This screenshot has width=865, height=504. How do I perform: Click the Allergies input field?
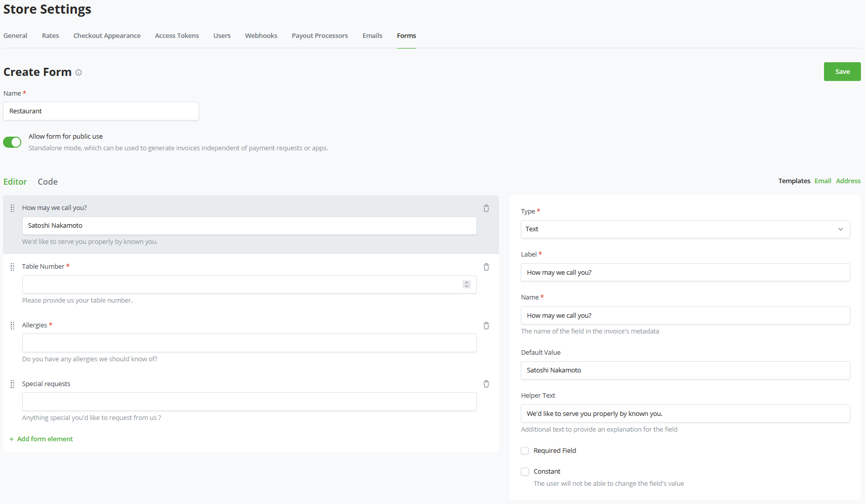point(249,343)
